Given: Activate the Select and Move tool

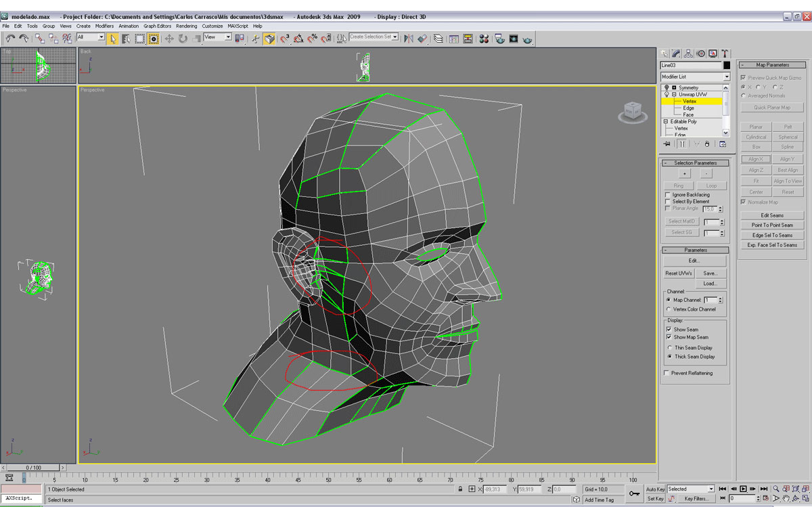Looking at the screenshot, I should coord(169,39).
